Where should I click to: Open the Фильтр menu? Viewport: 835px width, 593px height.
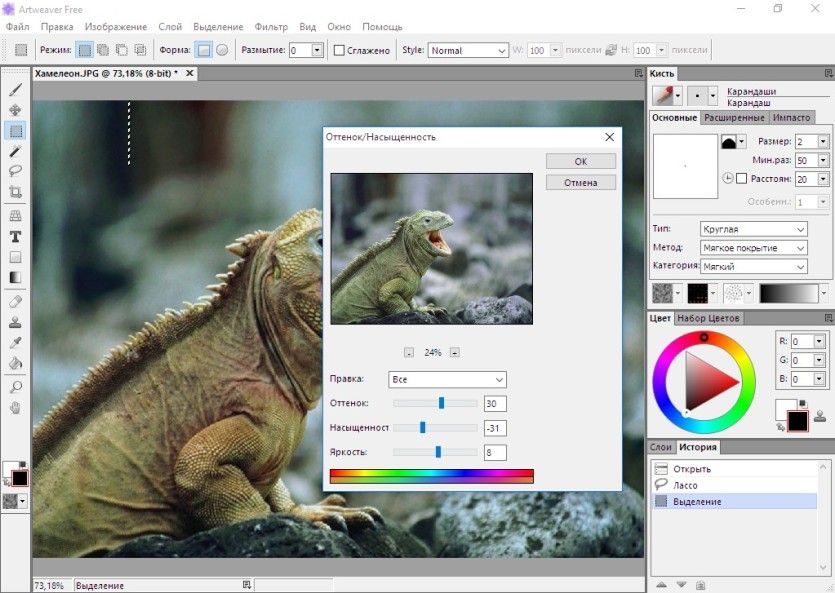coord(271,27)
